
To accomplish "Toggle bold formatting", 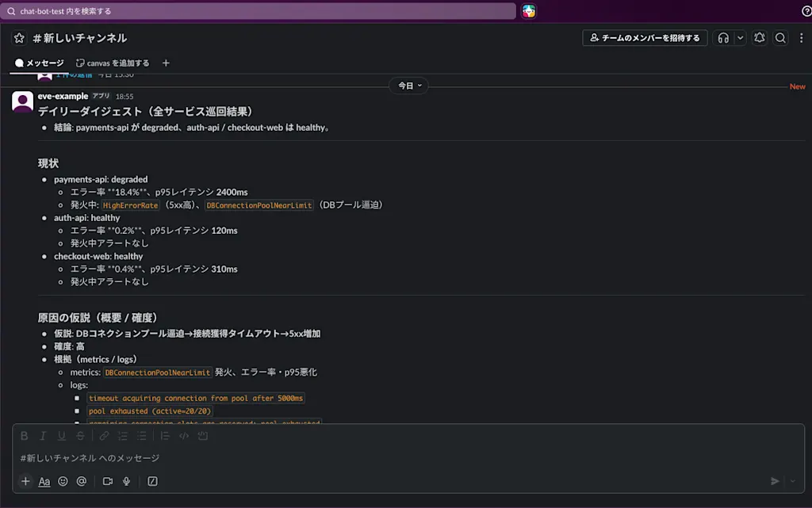I will (25, 436).
